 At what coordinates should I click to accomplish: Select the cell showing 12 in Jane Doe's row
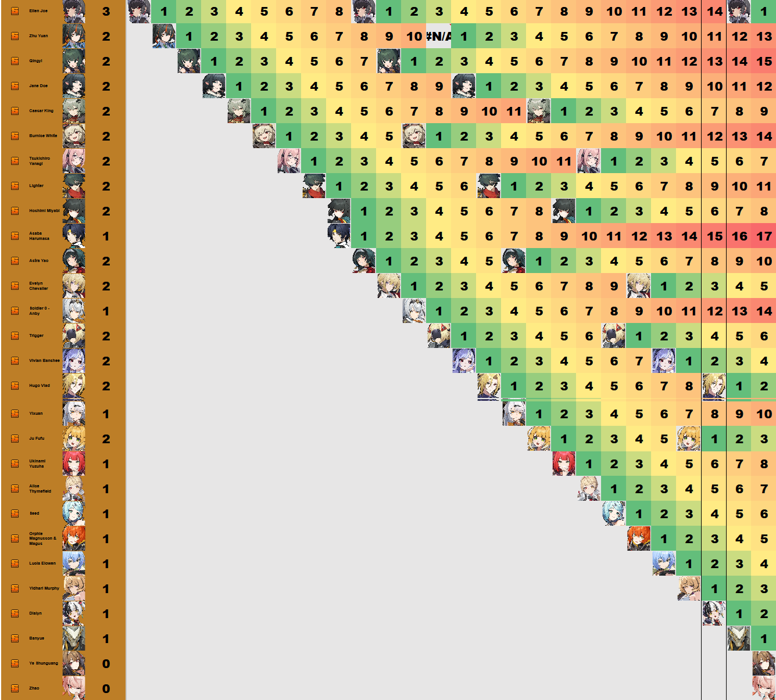[764, 86]
